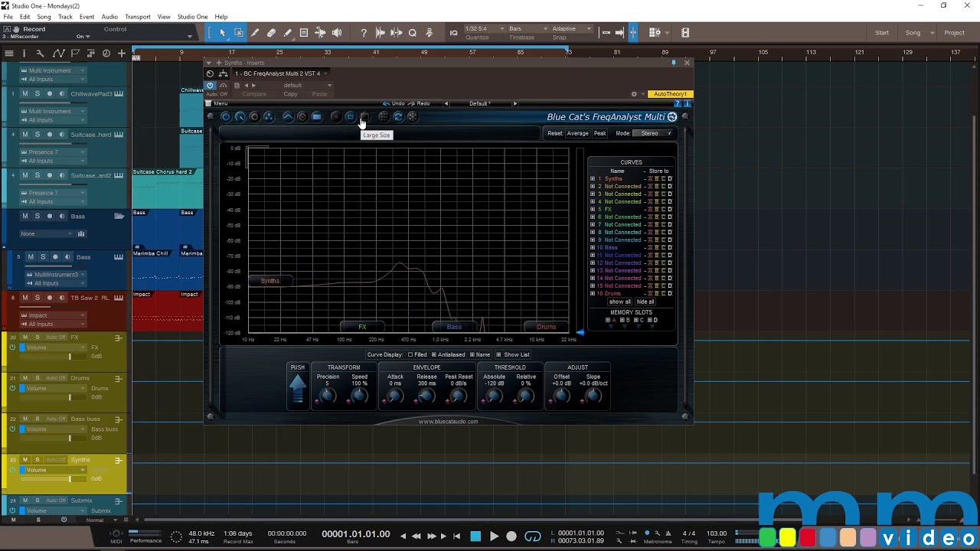The image size is (980, 551).
Task: Toggle the Loop button in transport
Action: (533, 536)
